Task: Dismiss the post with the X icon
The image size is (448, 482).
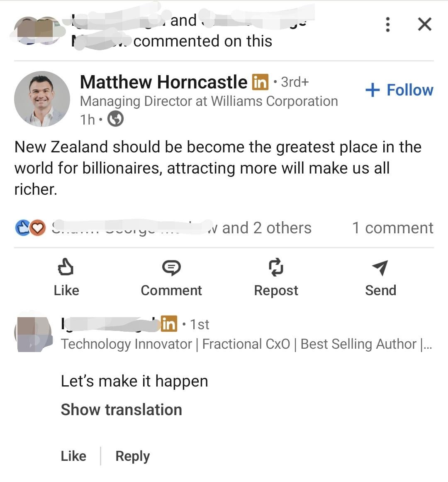Action: point(424,24)
